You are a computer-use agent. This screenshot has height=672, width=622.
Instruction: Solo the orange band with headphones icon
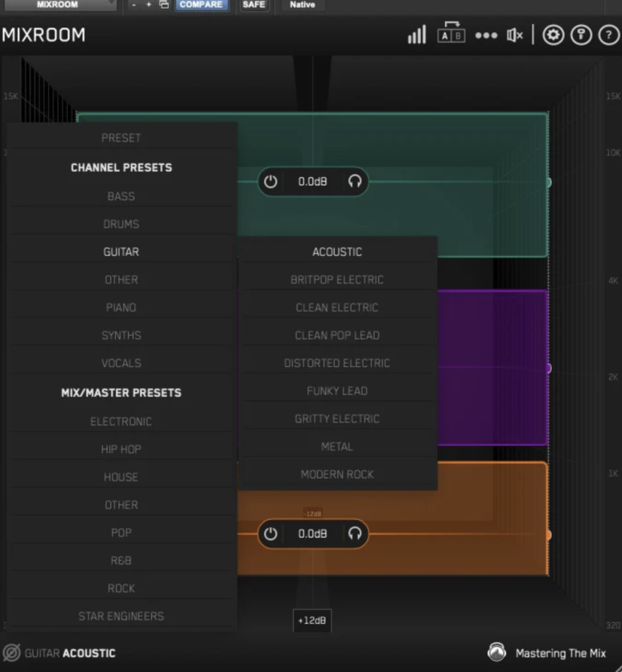point(355,534)
